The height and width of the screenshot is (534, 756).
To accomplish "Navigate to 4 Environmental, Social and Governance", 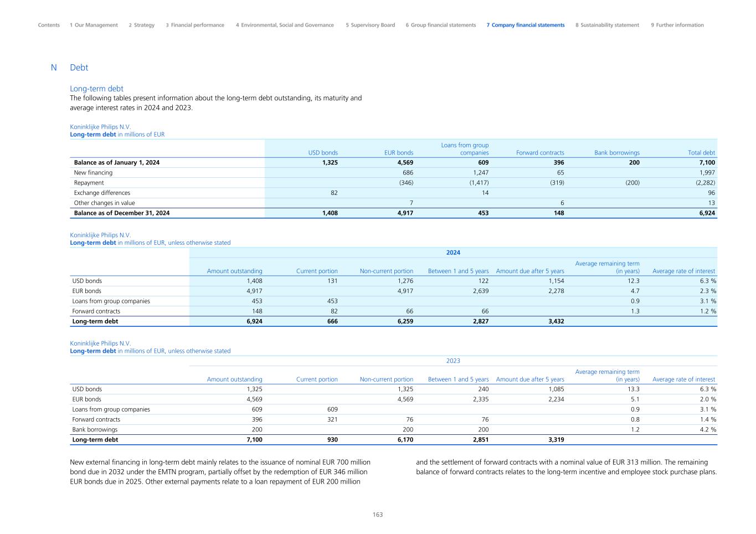I will click(285, 25).
